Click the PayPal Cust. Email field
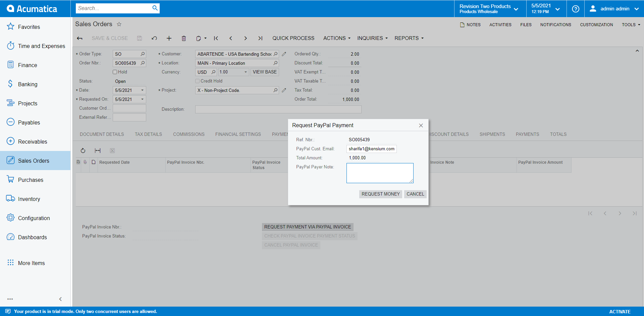Screen dimensions: 644x316 [371, 149]
